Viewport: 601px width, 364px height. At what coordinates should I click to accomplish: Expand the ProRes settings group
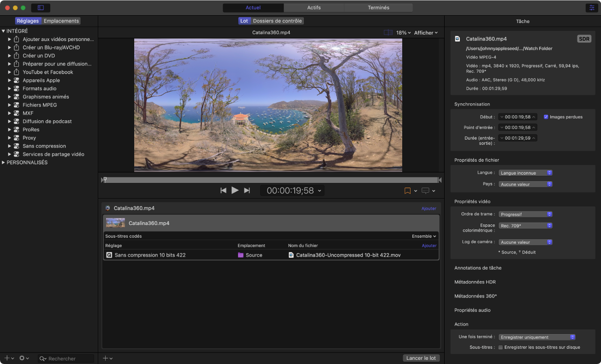(9, 129)
